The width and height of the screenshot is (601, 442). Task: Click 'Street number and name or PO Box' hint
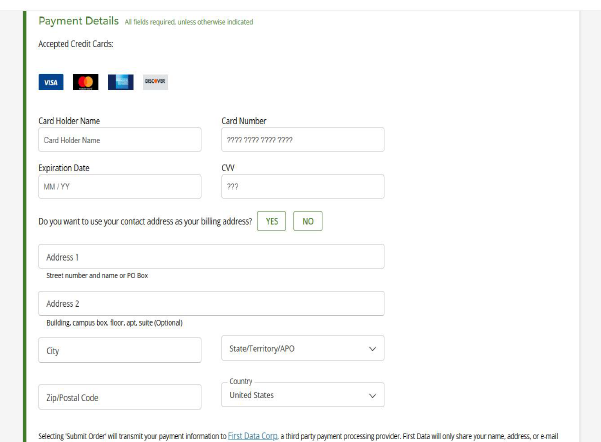(x=97, y=276)
